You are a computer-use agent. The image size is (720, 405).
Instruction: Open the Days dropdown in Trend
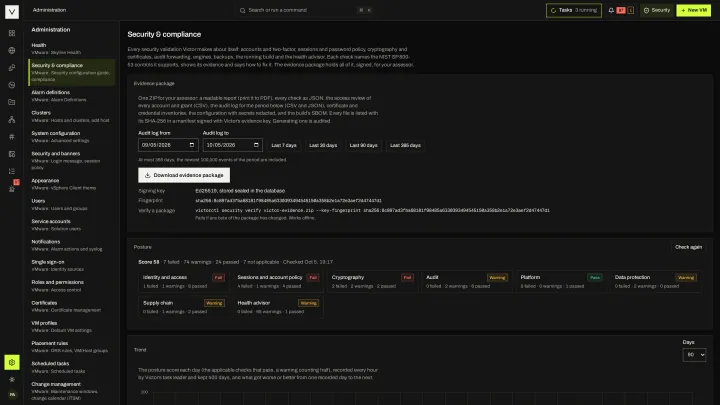(x=694, y=354)
